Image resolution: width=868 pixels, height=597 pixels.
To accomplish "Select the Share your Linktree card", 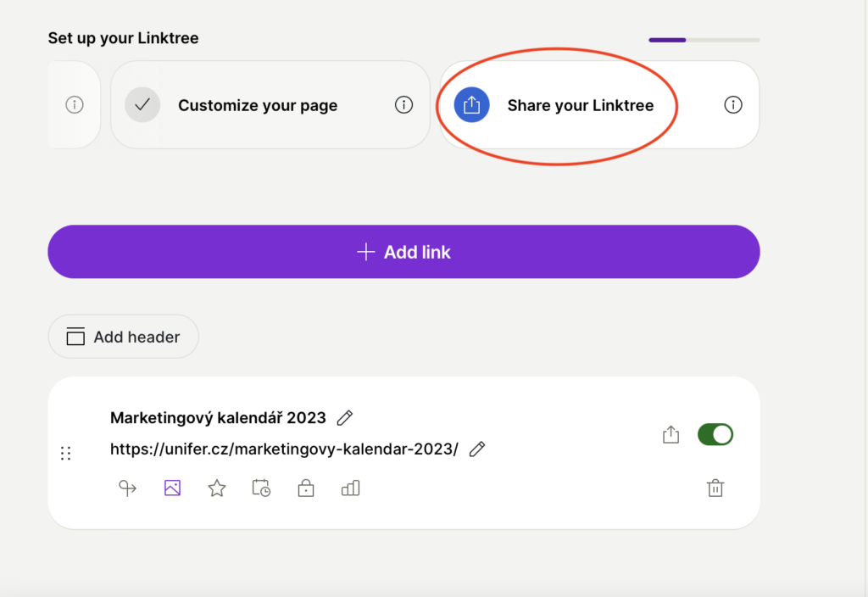I will click(x=580, y=105).
